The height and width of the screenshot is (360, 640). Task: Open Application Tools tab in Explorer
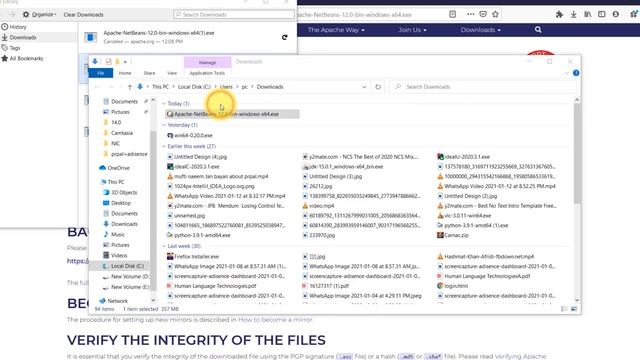(207, 73)
